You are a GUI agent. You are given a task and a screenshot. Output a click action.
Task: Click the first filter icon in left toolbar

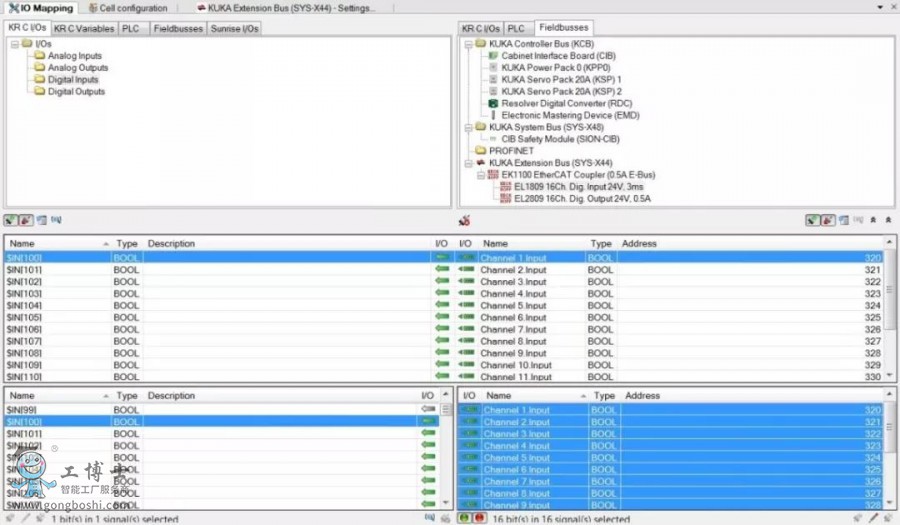(x=10, y=220)
